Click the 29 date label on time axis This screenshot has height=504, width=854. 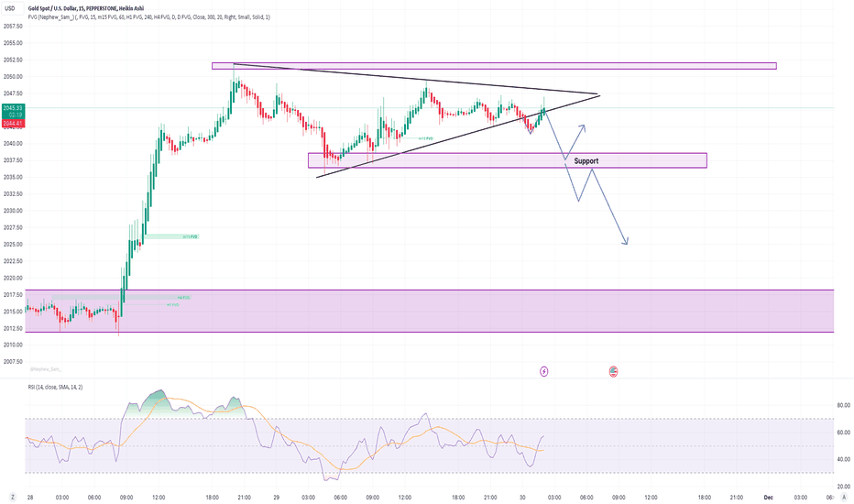pos(276,498)
